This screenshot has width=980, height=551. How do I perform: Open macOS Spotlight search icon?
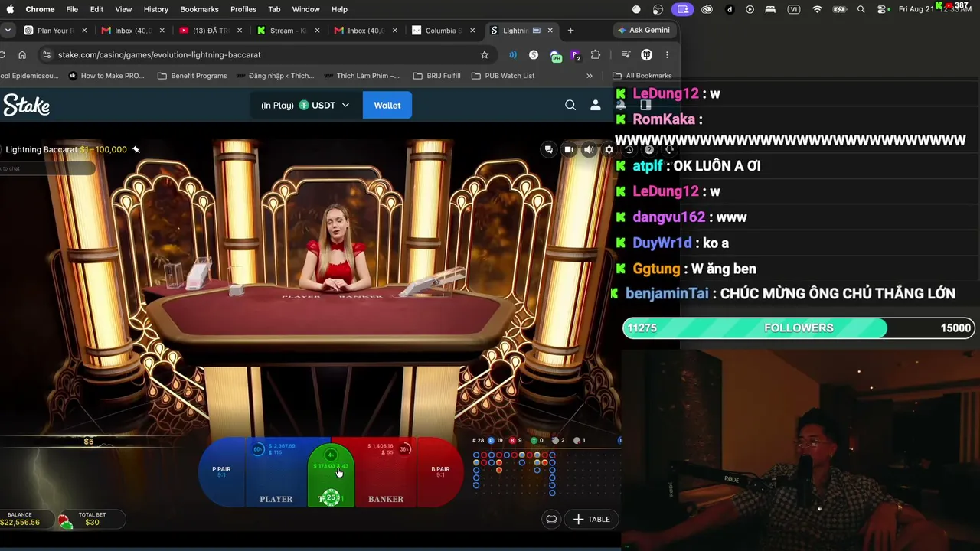pyautogui.click(x=861, y=9)
